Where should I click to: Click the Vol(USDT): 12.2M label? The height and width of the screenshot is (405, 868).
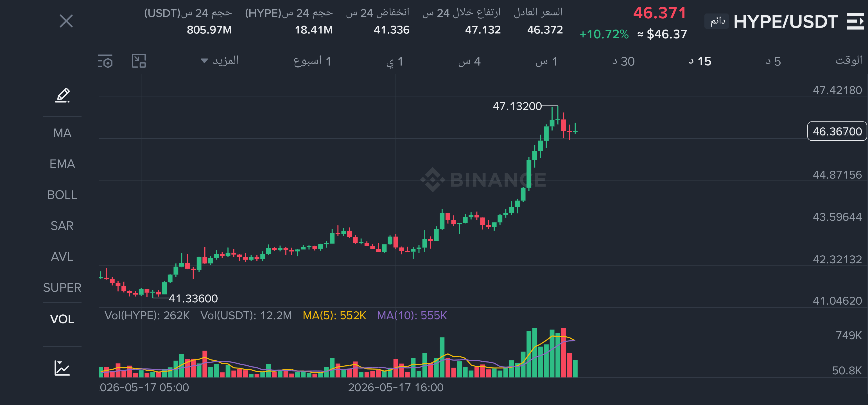[246, 315]
